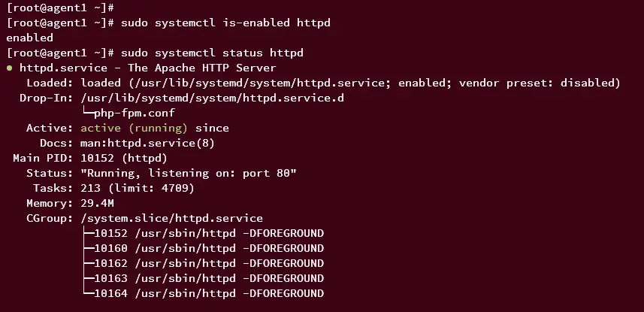Select process 10160 in CGroup tree

click(209, 248)
